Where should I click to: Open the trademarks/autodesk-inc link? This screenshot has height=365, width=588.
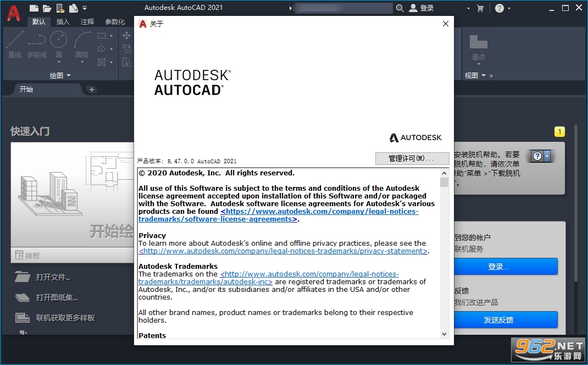269,278
